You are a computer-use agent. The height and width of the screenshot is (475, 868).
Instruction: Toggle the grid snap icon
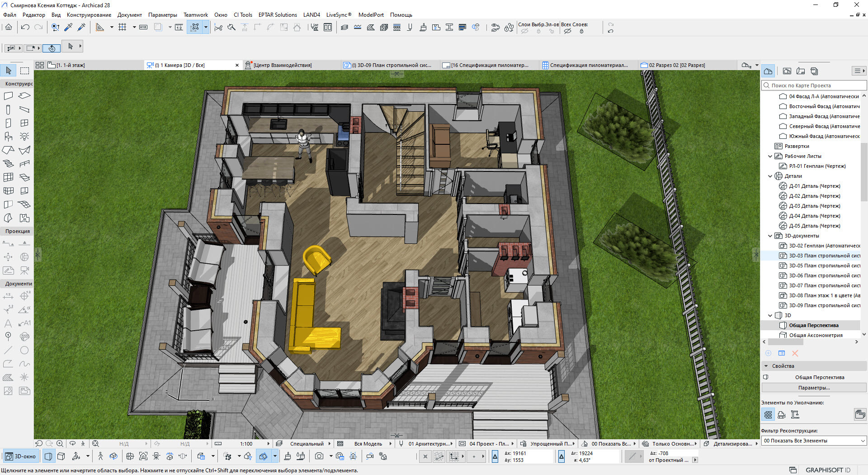122,28
